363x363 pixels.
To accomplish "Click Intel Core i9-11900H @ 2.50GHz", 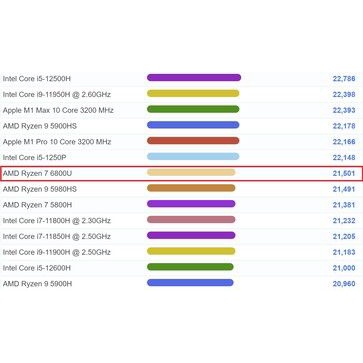I will (x=57, y=252).
